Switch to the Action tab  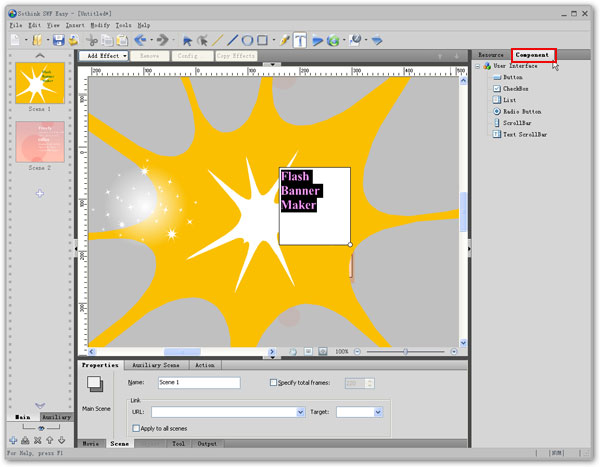pos(205,365)
